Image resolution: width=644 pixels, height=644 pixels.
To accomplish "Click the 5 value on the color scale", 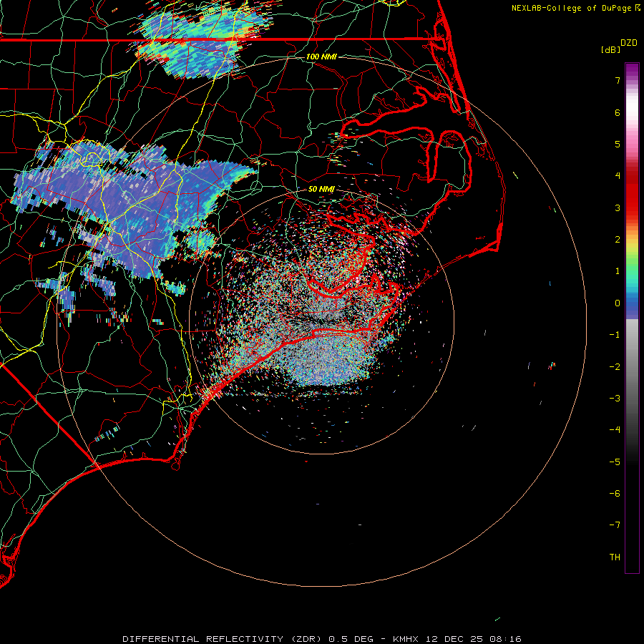I will point(618,144).
